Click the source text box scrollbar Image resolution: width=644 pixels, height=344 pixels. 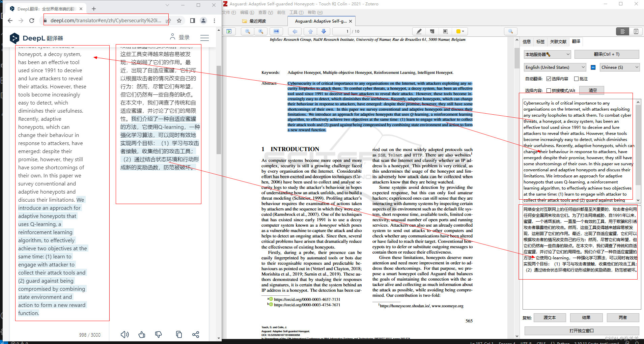(x=638, y=145)
